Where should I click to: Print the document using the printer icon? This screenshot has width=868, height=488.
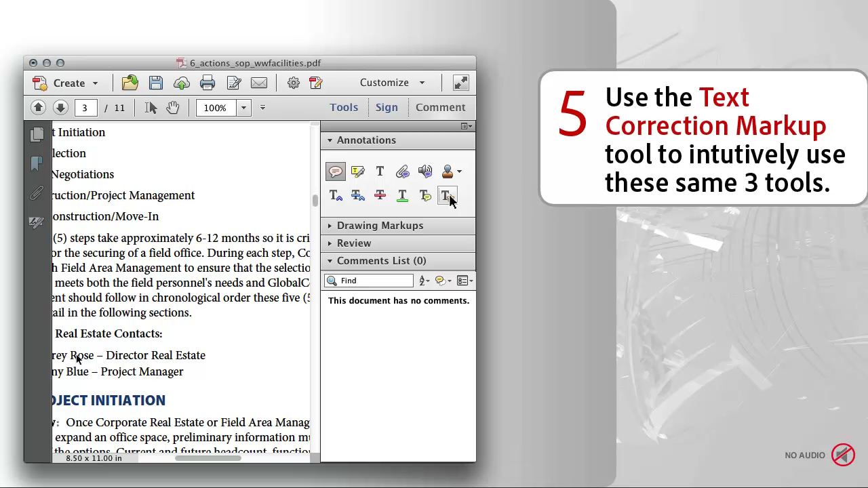tap(208, 83)
